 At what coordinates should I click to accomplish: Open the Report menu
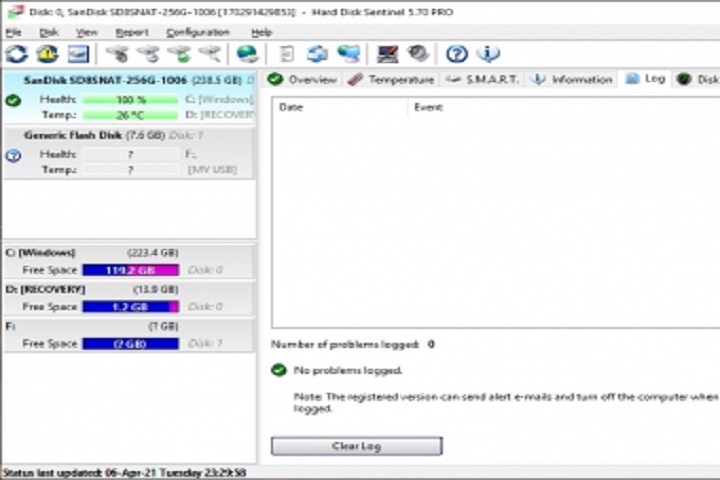tap(131, 32)
